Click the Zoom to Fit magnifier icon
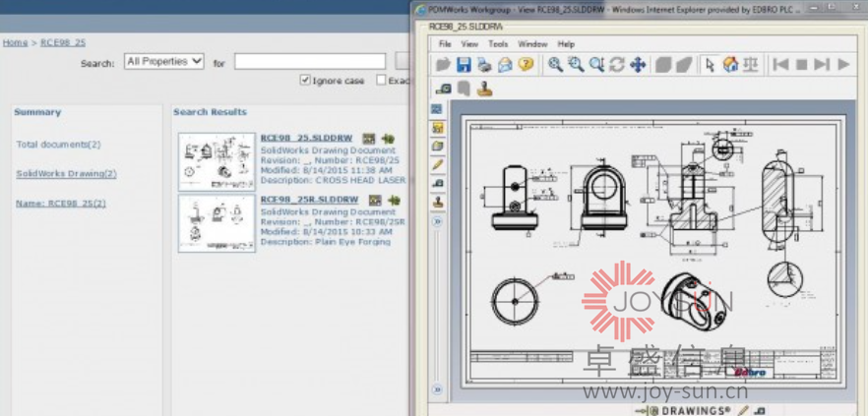 [555, 65]
